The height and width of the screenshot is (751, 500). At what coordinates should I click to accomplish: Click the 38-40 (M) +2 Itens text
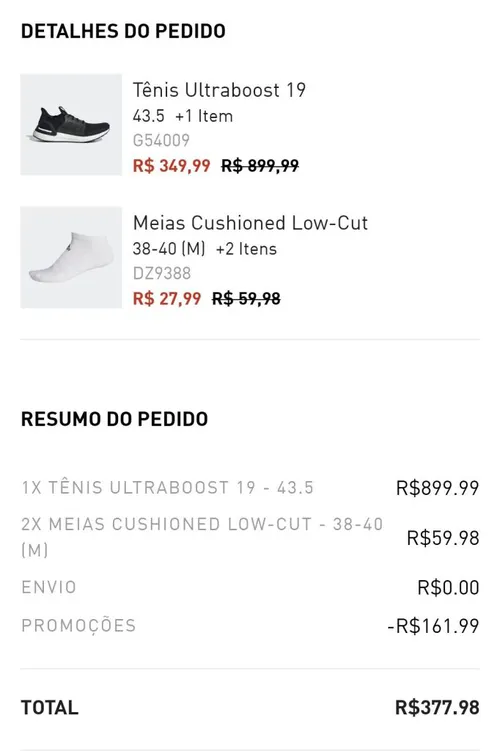click(x=205, y=249)
